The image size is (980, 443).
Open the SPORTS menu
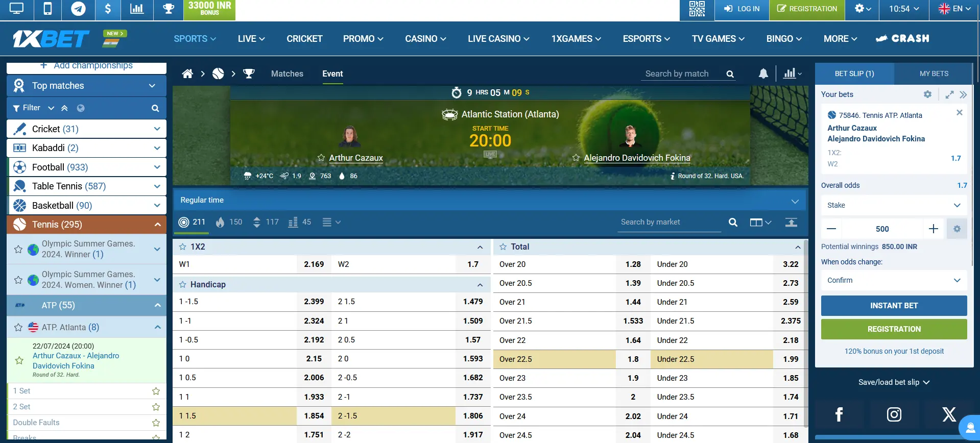click(195, 39)
